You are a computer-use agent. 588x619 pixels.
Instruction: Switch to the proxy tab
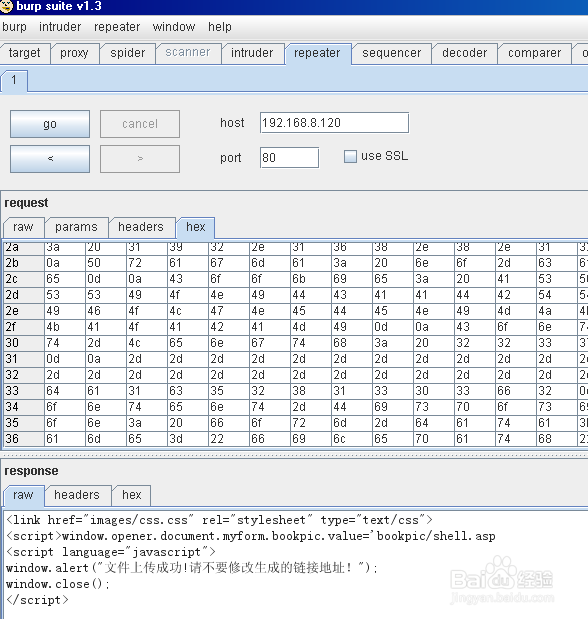point(74,53)
